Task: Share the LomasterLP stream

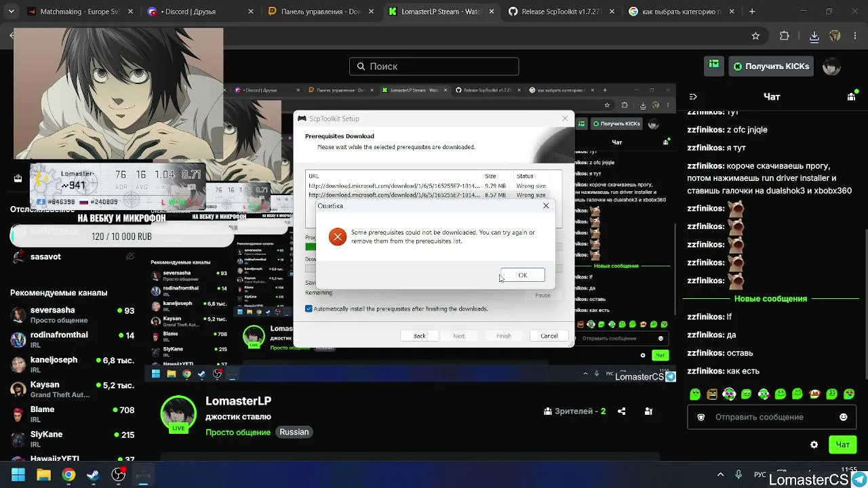Action: point(621,411)
